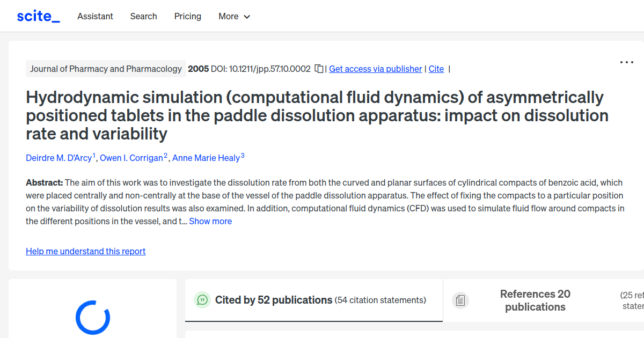Screen dimensions: 644x338
Task: Expand abstract with Show more
Action: click(x=210, y=221)
